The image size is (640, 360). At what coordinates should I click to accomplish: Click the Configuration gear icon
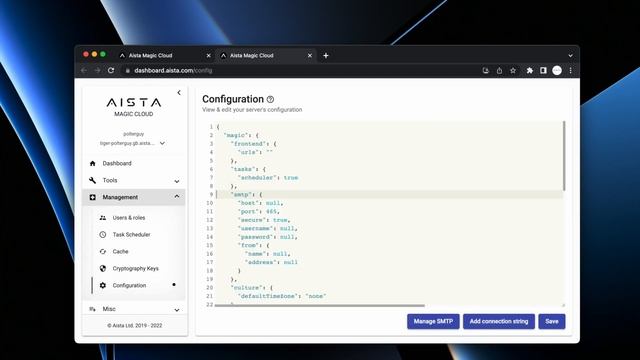[103, 285]
